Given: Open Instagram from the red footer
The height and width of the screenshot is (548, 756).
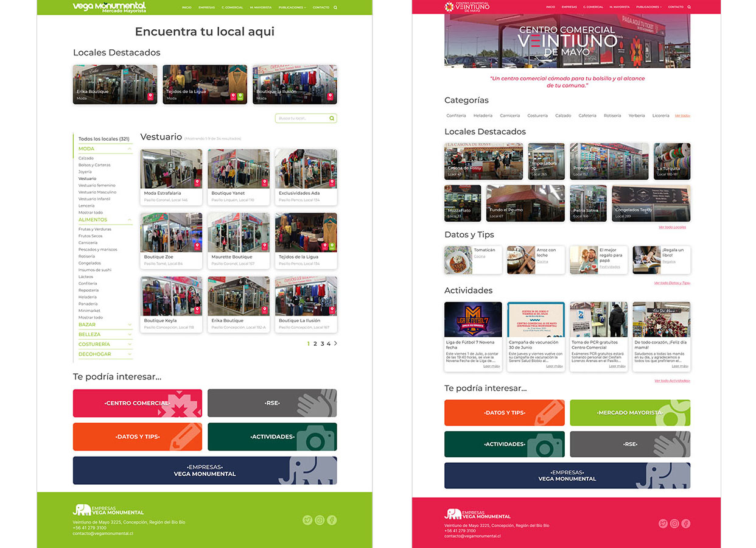Looking at the screenshot, I should 674,524.
